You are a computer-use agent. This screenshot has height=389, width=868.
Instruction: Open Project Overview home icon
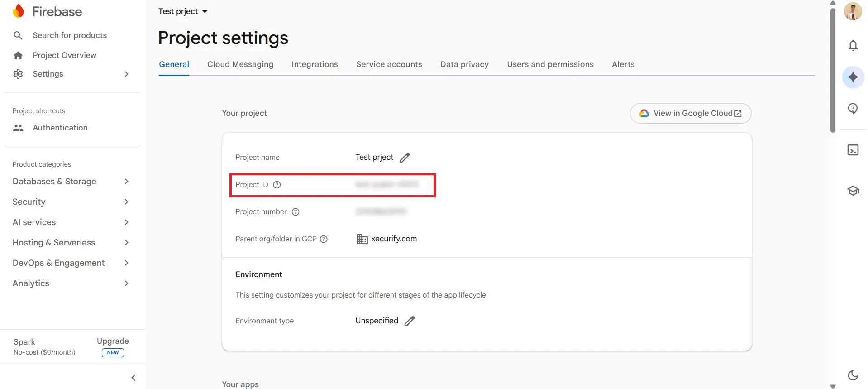[x=18, y=55]
